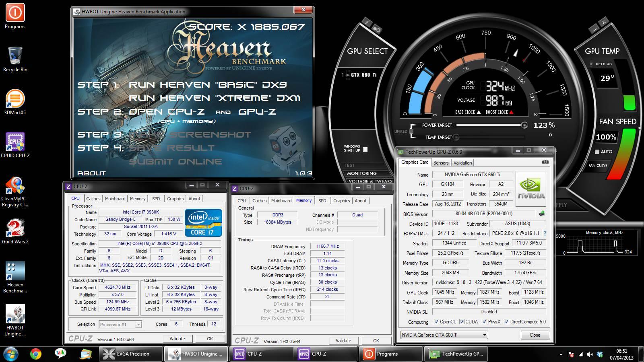
Task: Open GPU-Z link in Heaven step 2
Action: [257, 112]
